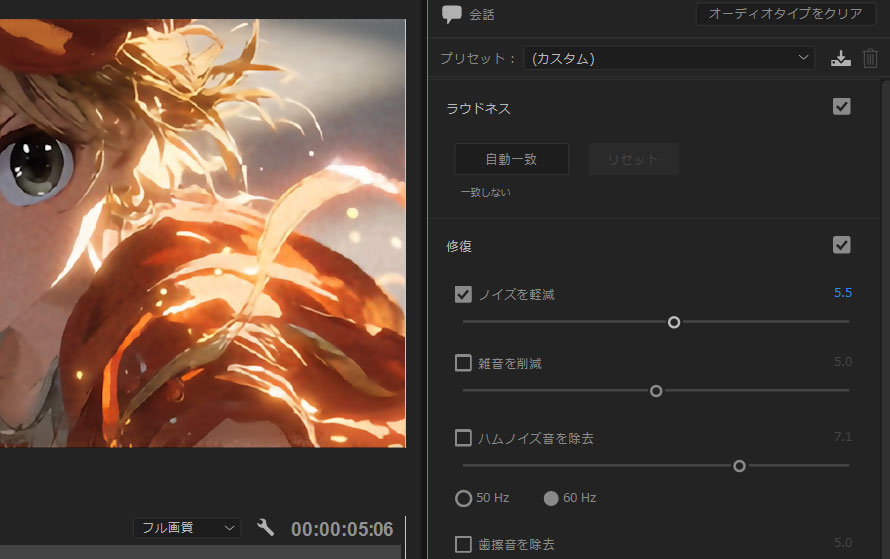Collapse the 修復 section header
Image resolution: width=890 pixels, height=559 pixels.
point(459,246)
